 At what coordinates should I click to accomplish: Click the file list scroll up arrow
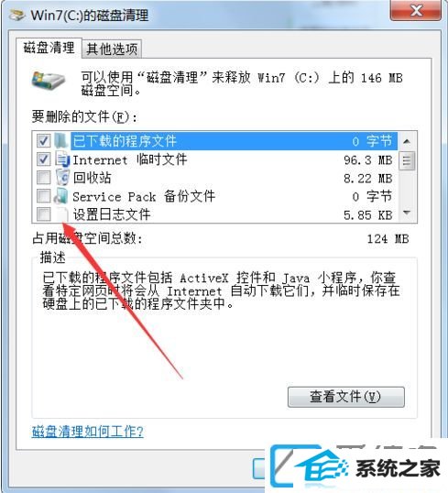tap(407, 142)
